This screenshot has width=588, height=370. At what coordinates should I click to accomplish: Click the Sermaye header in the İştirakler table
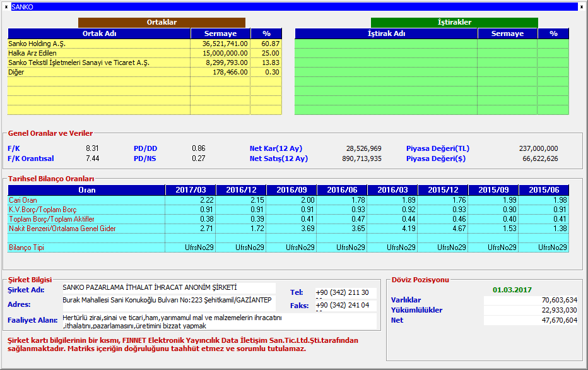(507, 33)
